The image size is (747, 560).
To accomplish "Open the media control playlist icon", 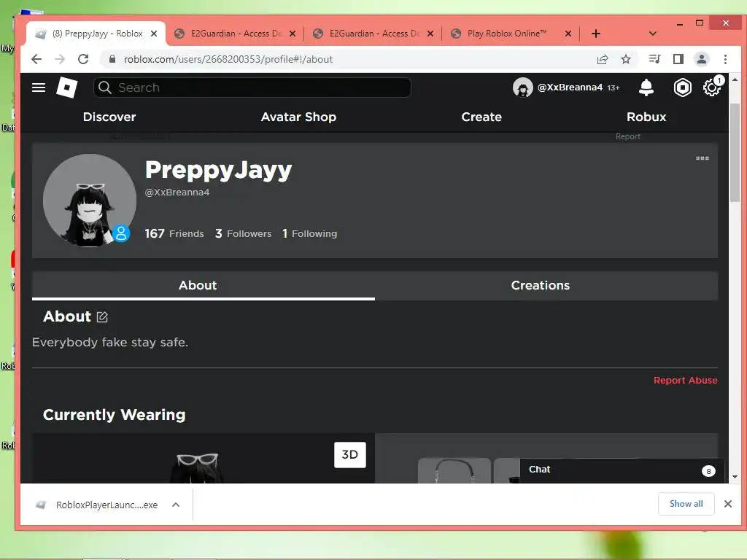I will [x=654, y=59].
